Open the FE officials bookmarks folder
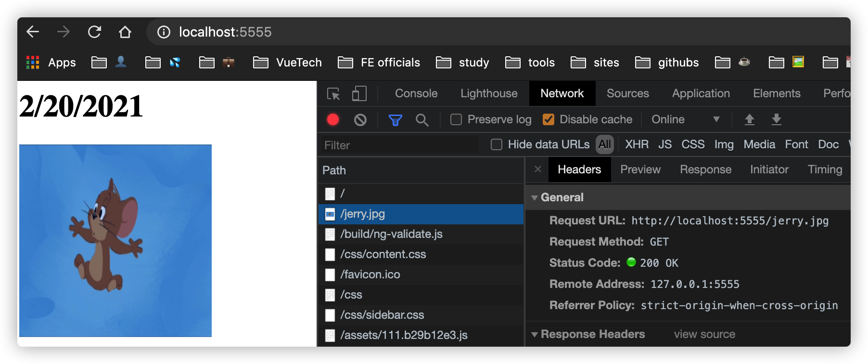Viewport: 868px width, 364px height. pyautogui.click(x=379, y=63)
